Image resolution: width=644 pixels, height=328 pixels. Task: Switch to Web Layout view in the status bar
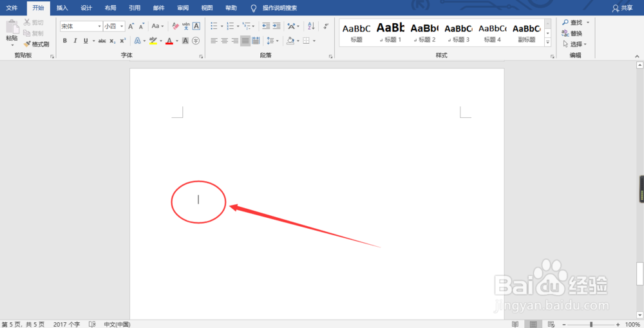(551, 324)
